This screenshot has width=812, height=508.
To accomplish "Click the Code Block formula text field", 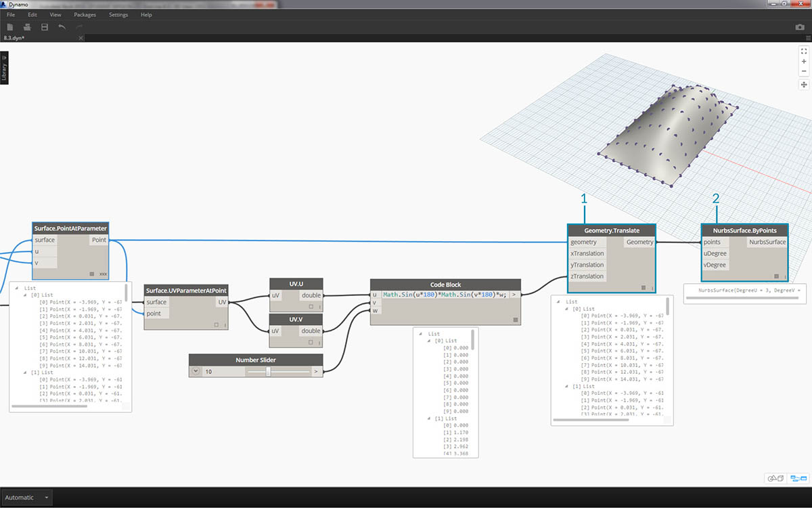I will coord(445,295).
